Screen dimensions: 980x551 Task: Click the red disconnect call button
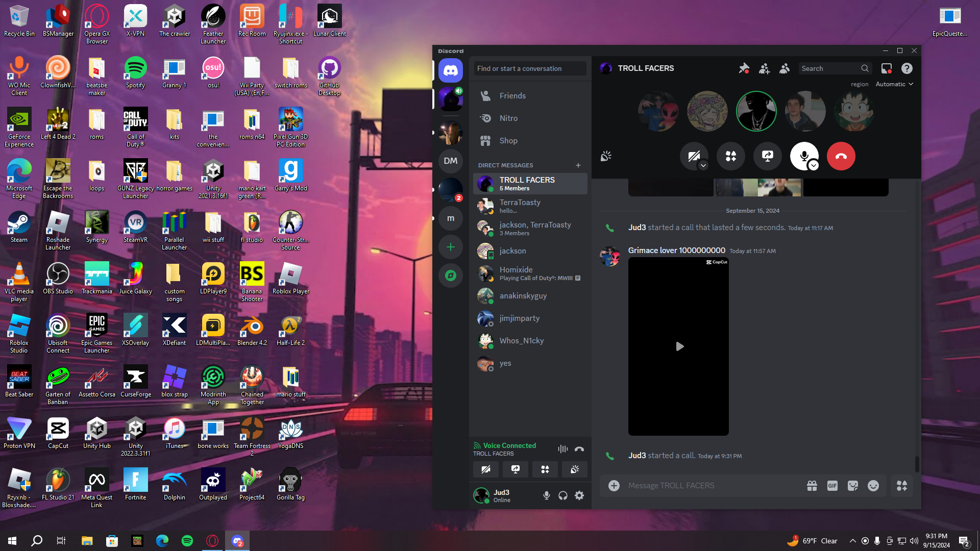841,156
